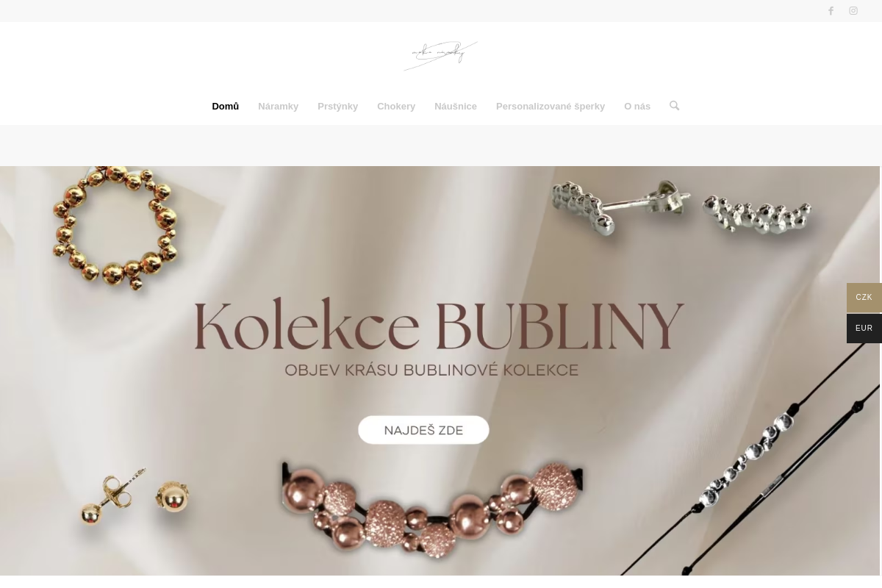Open the Chokery category

[x=396, y=107]
